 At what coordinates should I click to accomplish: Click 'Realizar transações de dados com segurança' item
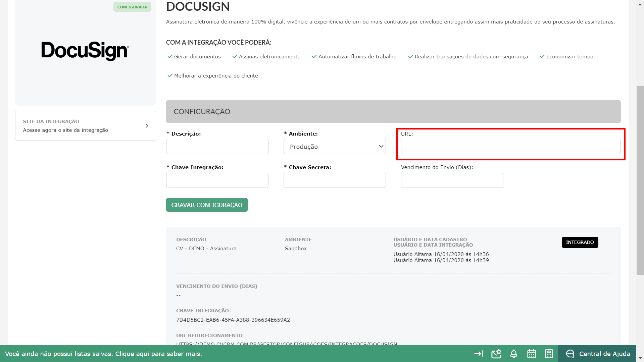point(468,57)
